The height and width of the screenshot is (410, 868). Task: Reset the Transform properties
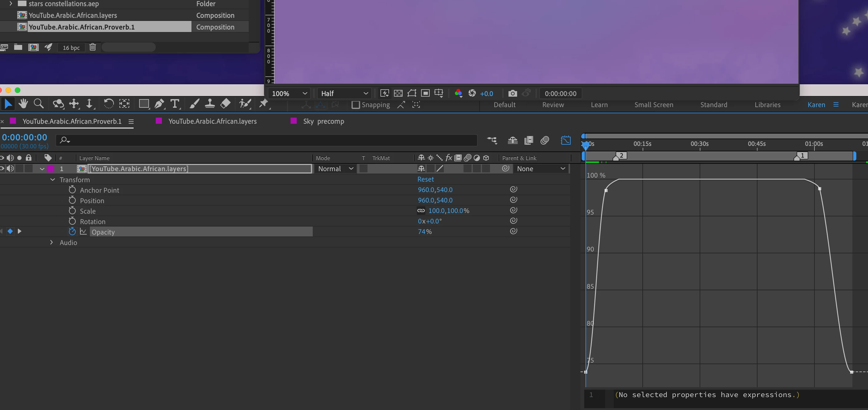[425, 179]
